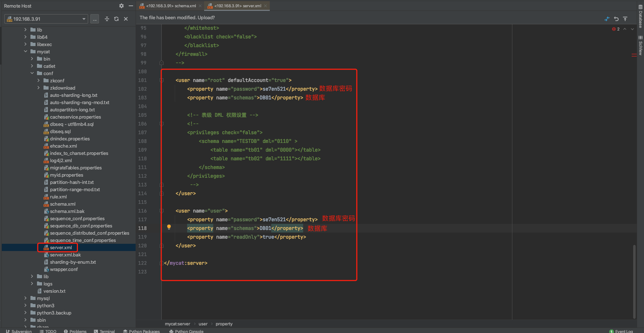This screenshot has width=644, height=333.
Task: Click the compare with remote file icon
Action: pos(607,19)
